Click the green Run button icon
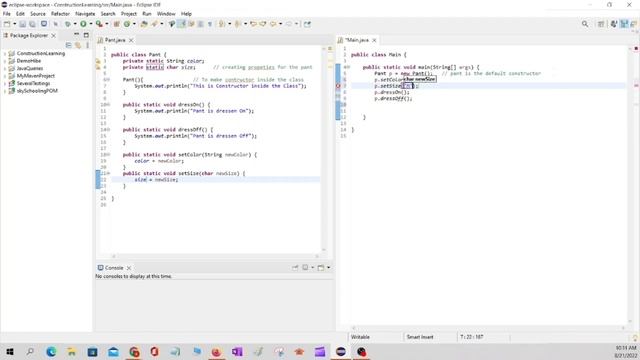 pos(83,24)
